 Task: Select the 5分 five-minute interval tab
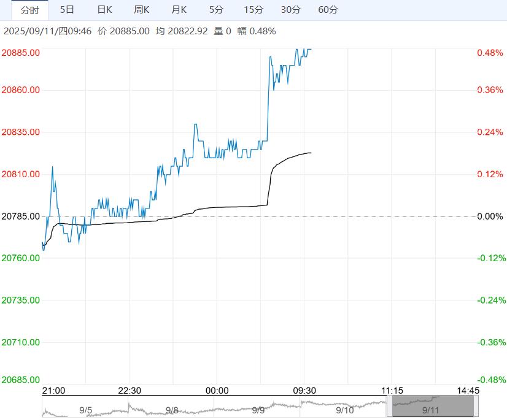click(x=216, y=10)
